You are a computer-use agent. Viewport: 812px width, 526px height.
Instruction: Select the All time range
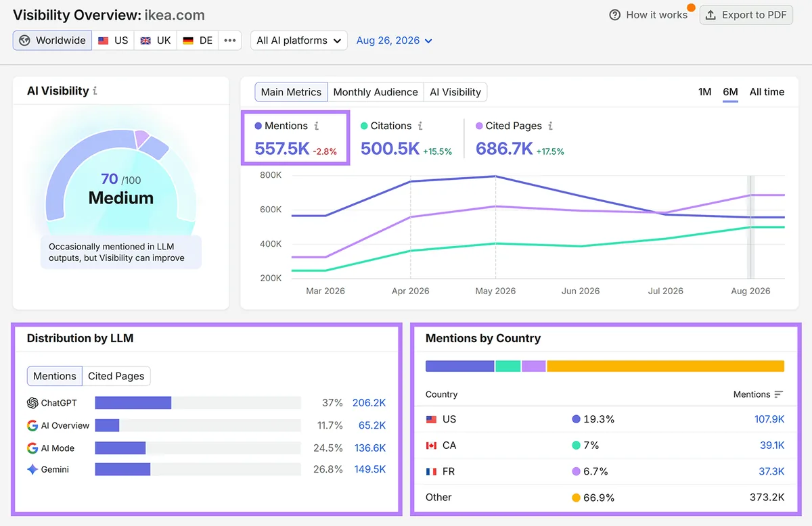click(x=767, y=92)
